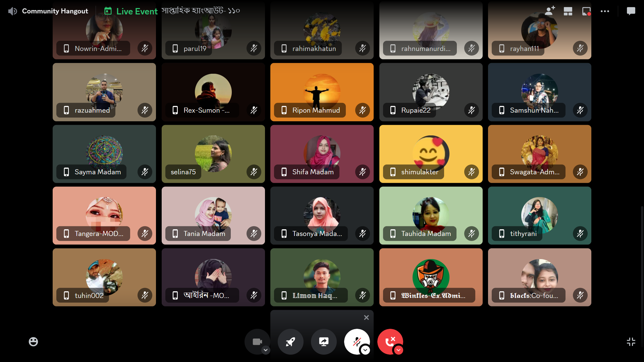The image size is (644, 362).
Task: Expand the microphone settings dropdown arrow
Action: click(365, 350)
